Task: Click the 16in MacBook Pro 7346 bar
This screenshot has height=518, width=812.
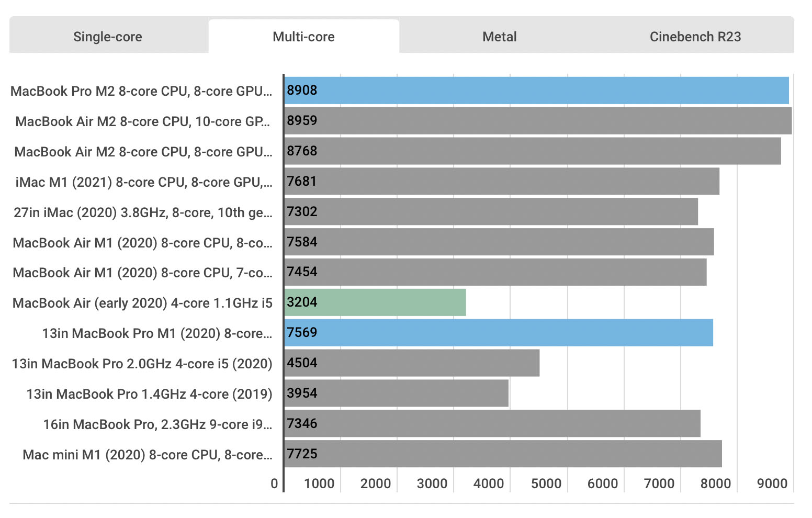Action: (492, 424)
